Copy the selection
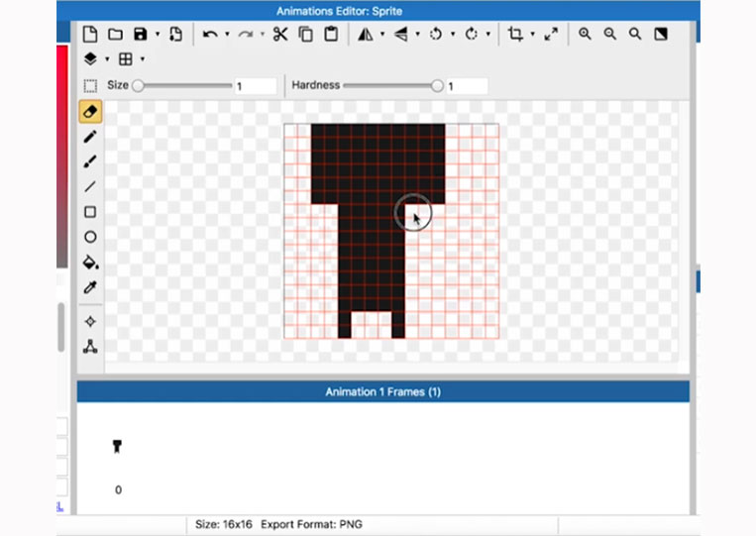 coord(306,35)
